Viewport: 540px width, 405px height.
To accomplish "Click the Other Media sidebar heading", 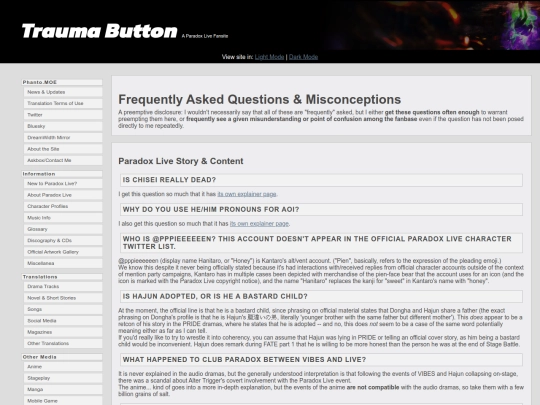I will 62,357.
